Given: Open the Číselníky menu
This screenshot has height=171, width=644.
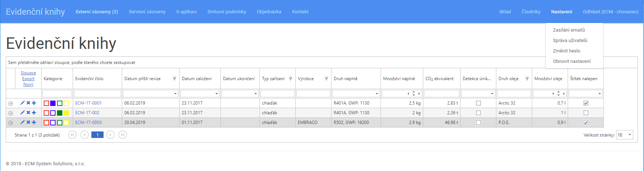Looking at the screenshot, I should [531, 11].
